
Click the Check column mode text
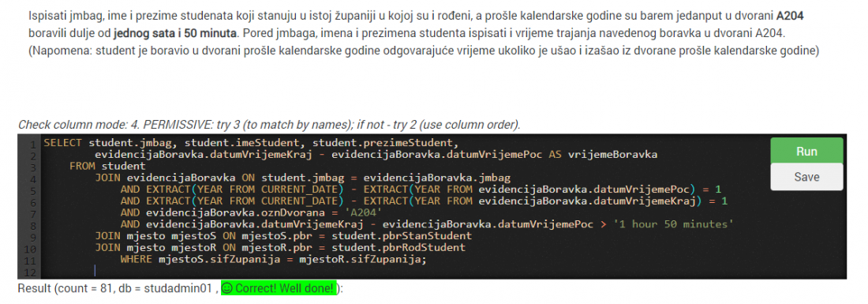269,125
